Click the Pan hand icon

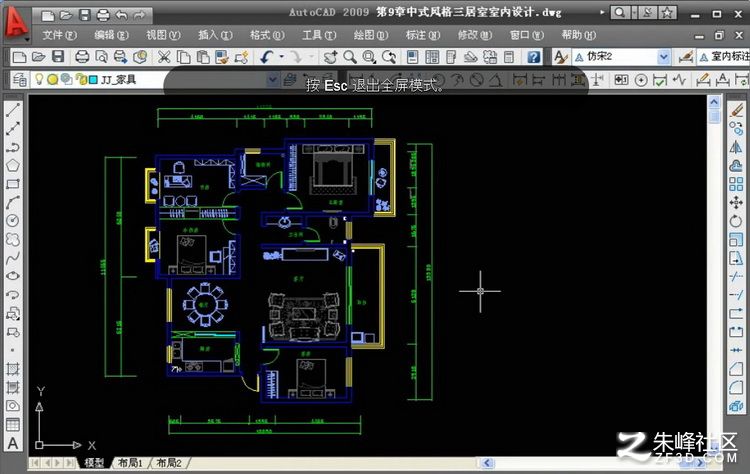(330, 57)
